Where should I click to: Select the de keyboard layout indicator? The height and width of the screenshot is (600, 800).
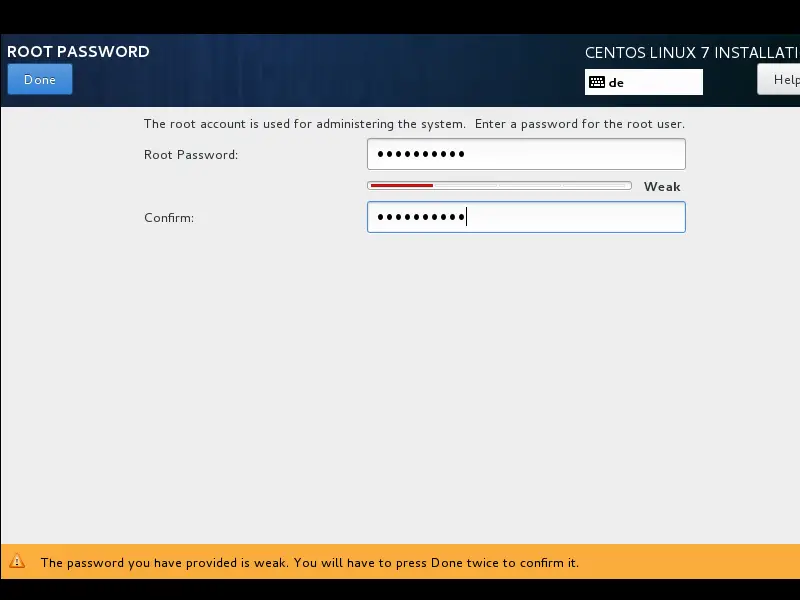(x=643, y=82)
